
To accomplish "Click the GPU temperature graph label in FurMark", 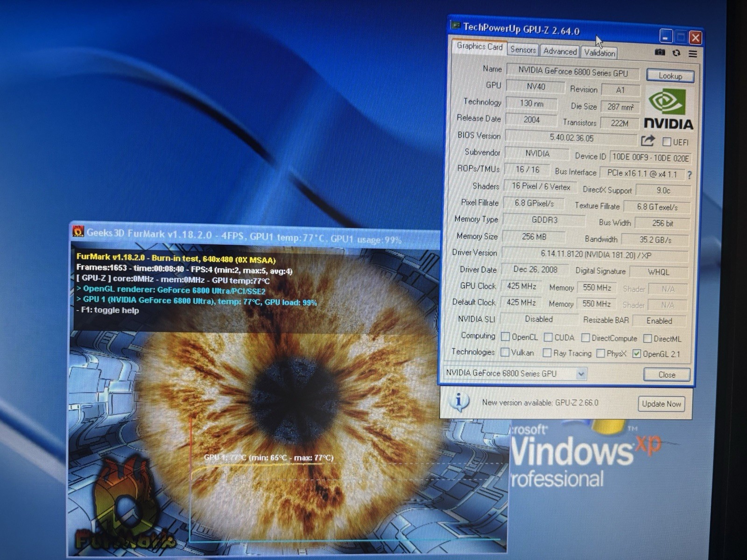I will point(269,458).
